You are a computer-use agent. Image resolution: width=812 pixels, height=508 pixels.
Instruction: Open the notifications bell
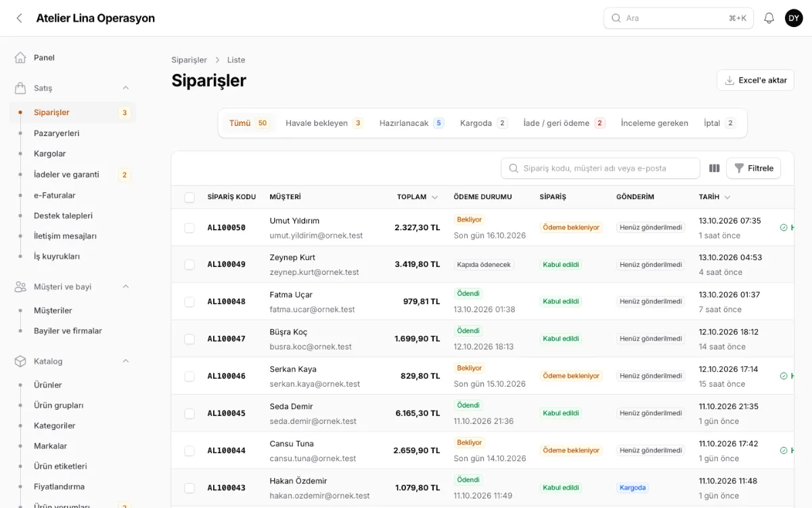(769, 18)
